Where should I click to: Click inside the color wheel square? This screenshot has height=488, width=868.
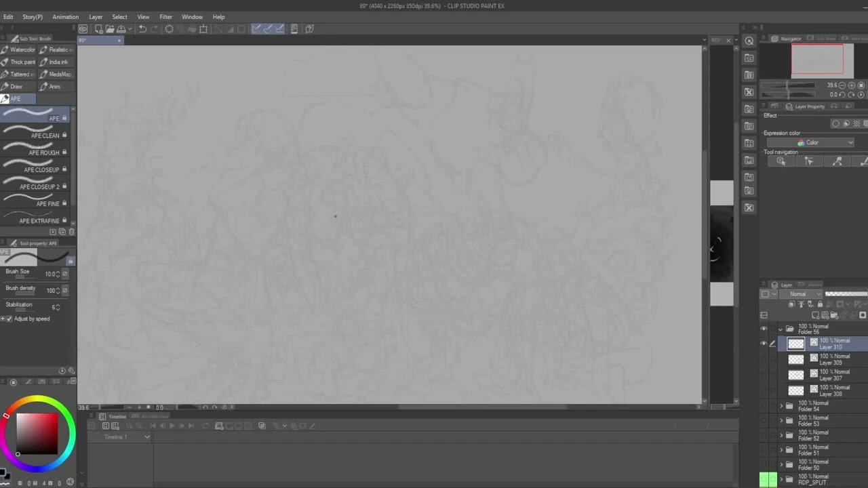point(37,434)
